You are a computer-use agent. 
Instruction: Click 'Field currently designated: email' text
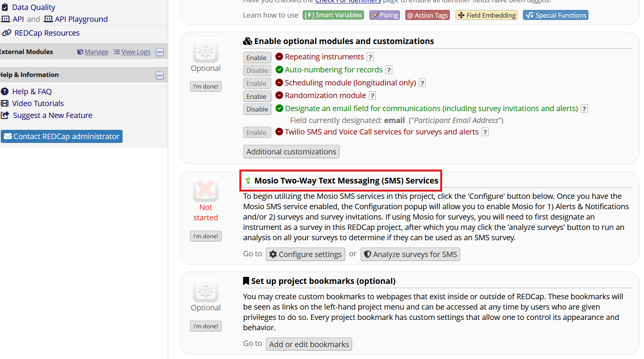tap(347, 120)
